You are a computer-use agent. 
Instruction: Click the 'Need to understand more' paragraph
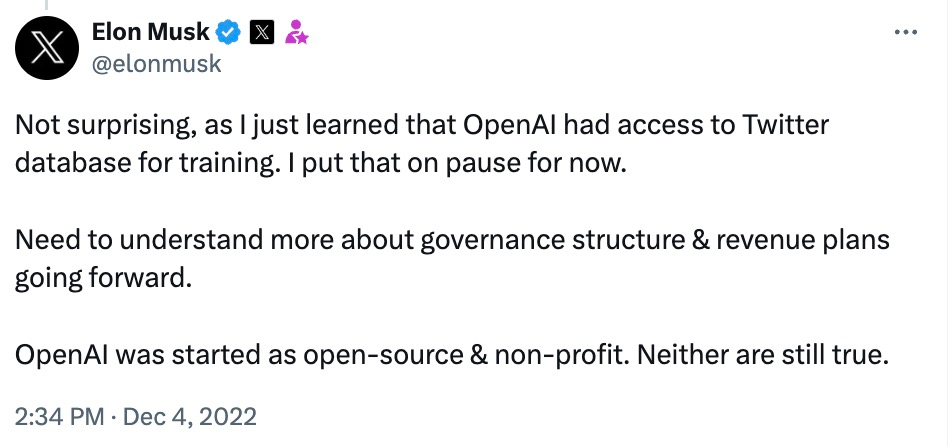point(452,260)
